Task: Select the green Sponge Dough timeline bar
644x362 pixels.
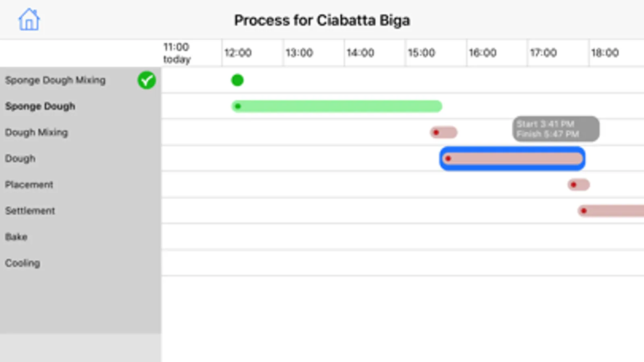Action: pos(337,106)
